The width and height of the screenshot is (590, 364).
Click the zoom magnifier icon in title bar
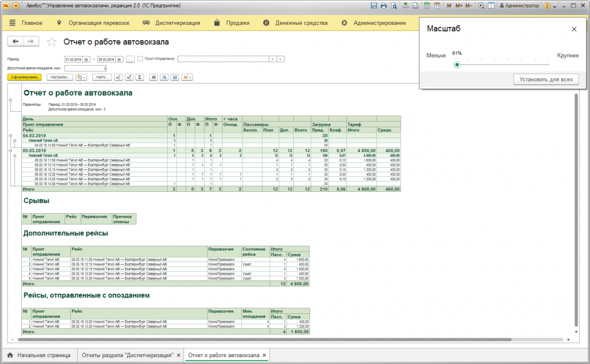(481, 6)
